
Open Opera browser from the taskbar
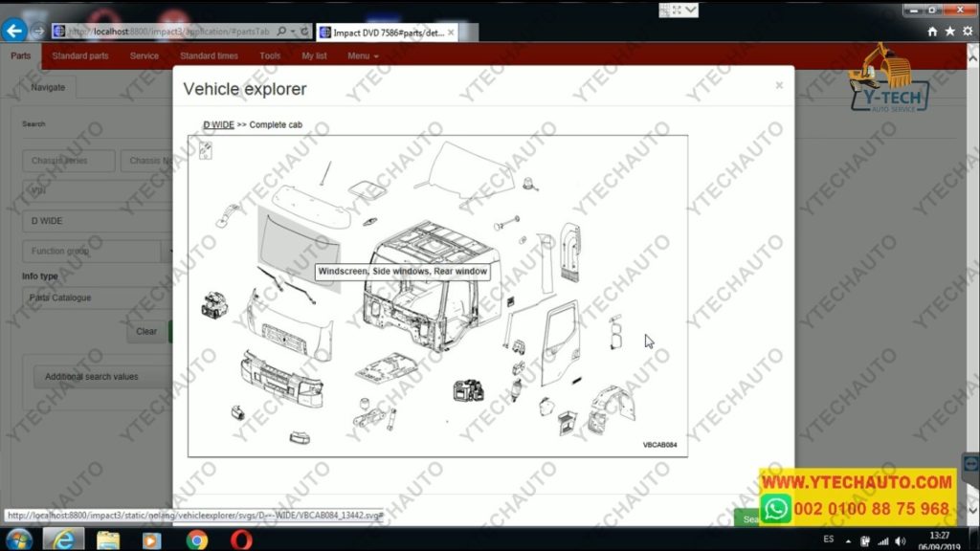click(240, 540)
